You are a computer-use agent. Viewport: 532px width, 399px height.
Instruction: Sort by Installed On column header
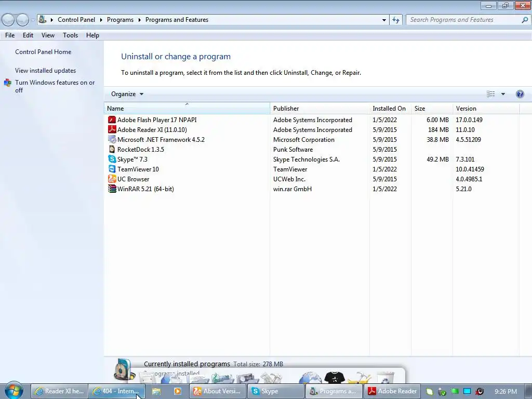coord(390,108)
